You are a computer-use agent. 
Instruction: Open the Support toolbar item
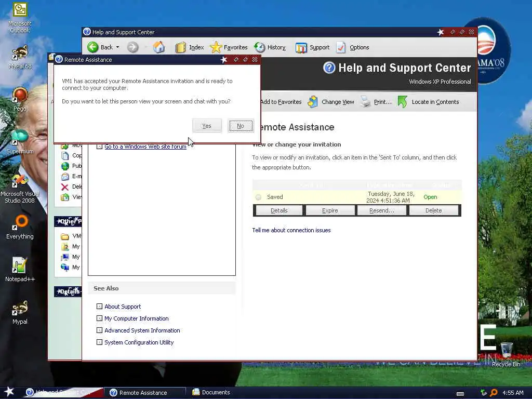(x=312, y=47)
